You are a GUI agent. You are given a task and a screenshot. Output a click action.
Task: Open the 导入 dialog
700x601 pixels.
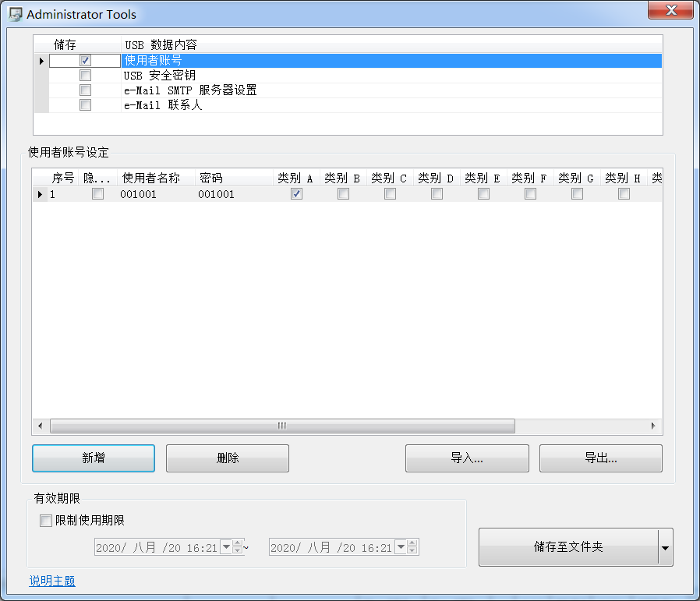coord(467,458)
